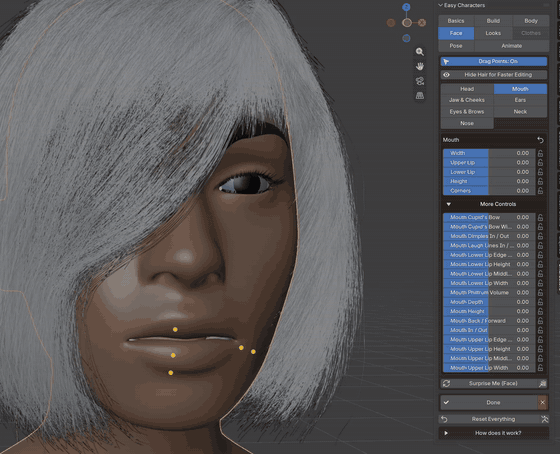Open the Build tab
560x454 pixels.
493,21
